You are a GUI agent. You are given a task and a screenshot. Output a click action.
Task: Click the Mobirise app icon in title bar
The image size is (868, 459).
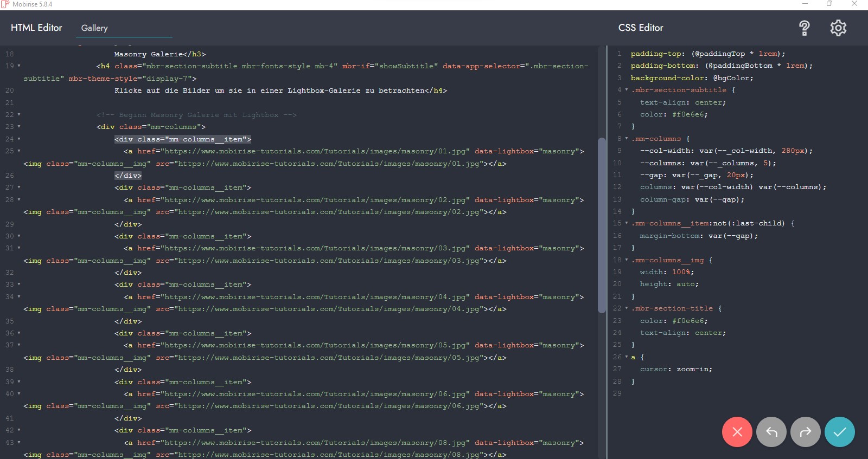(5, 4)
